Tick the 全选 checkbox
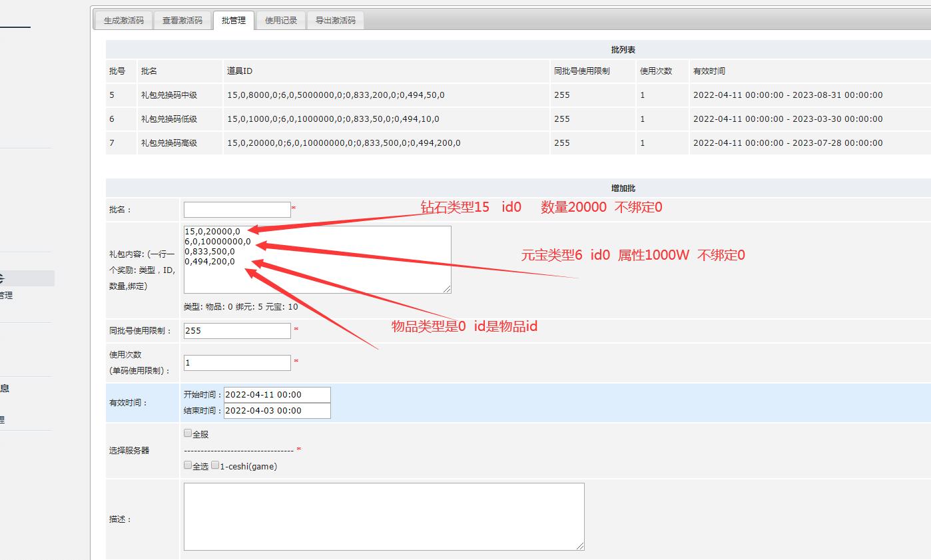Viewport: 931px width, 560px height. pyautogui.click(x=188, y=465)
